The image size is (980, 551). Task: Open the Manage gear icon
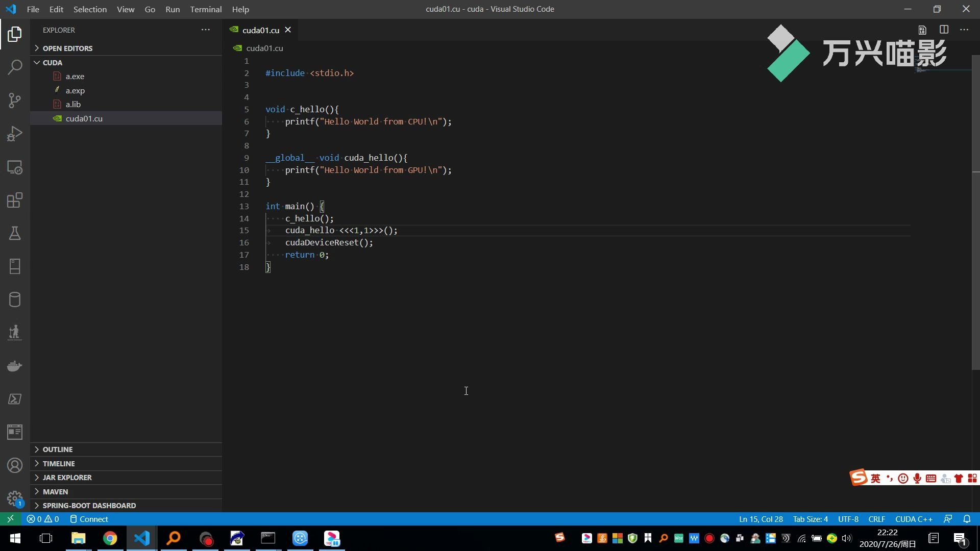(15, 498)
